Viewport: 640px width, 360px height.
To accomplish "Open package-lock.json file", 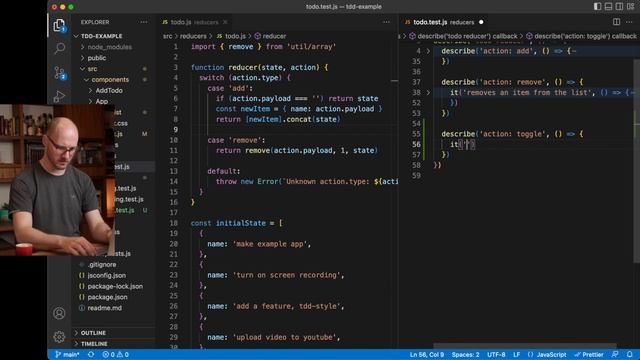I will tap(115, 286).
